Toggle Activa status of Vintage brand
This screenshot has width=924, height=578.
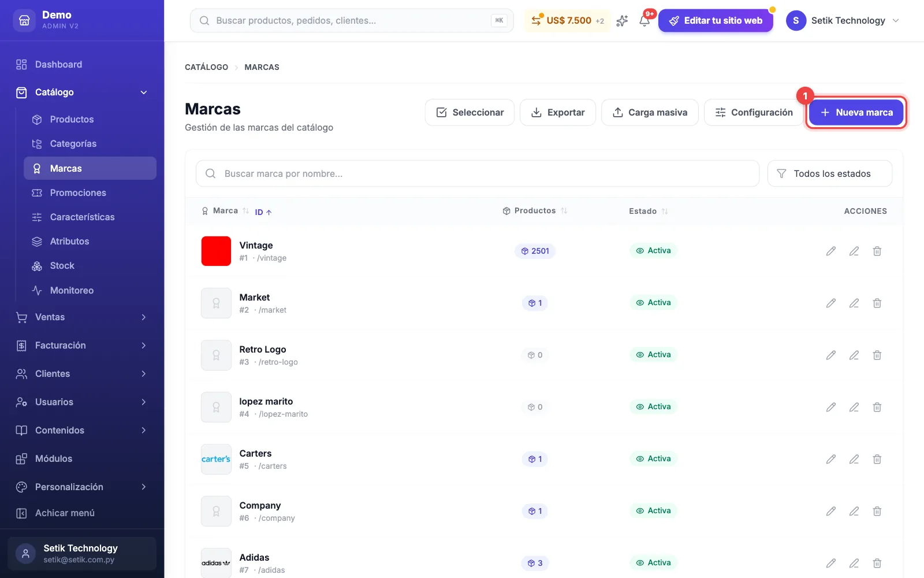click(653, 251)
